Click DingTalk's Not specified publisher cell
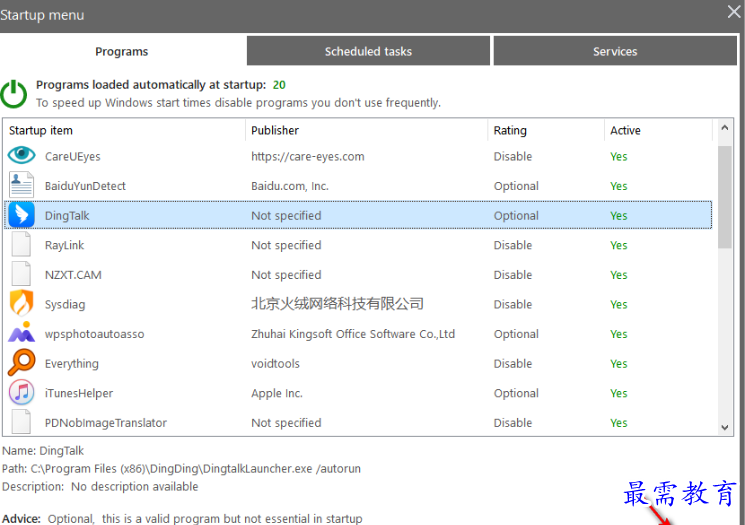The image size is (745, 525). coord(287,216)
